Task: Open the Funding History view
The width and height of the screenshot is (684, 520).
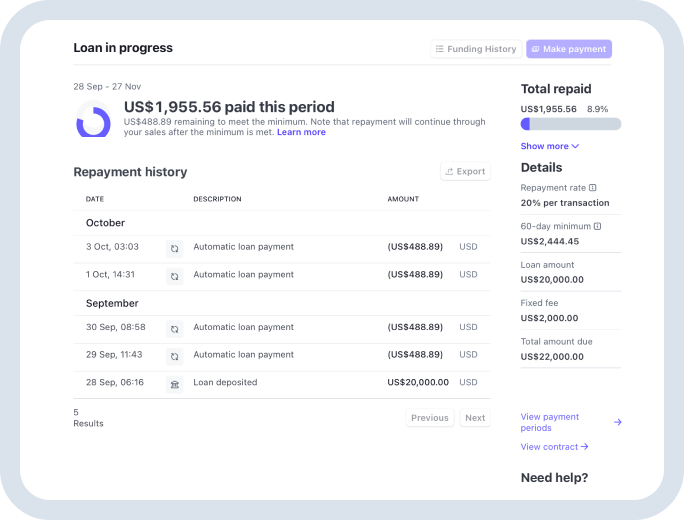Action: pos(475,49)
